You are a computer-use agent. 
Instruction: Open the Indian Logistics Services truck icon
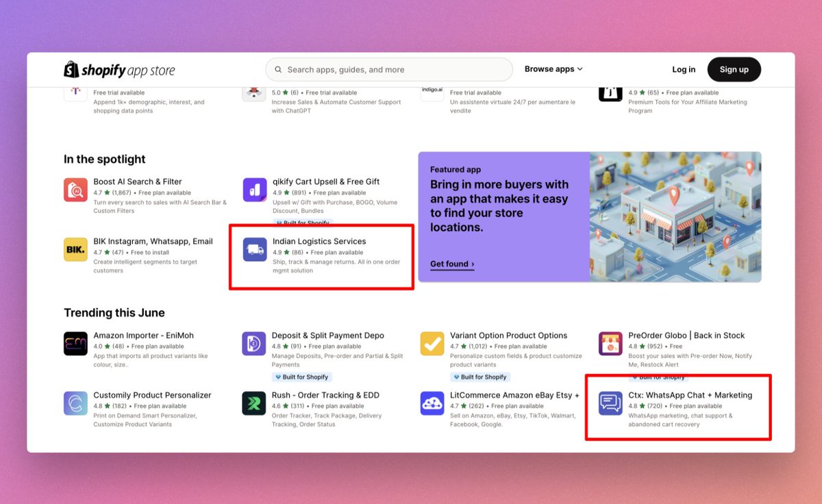254,249
